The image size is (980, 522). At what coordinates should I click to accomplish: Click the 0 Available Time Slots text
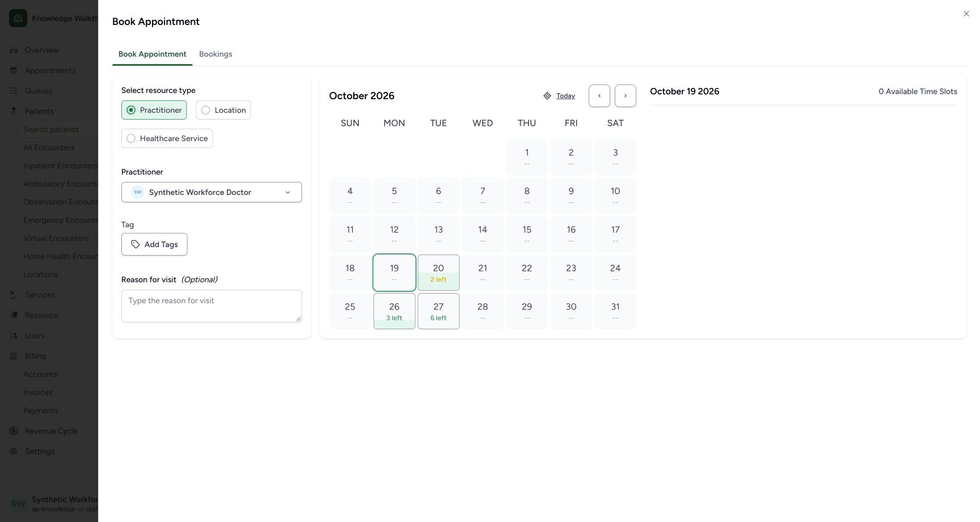click(918, 91)
